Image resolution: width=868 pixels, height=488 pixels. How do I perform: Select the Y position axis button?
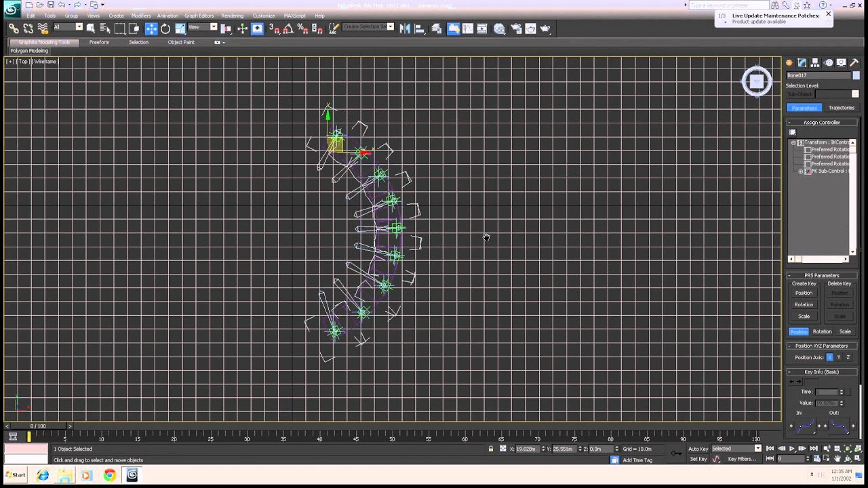pyautogui.click(x=839, y=357)
